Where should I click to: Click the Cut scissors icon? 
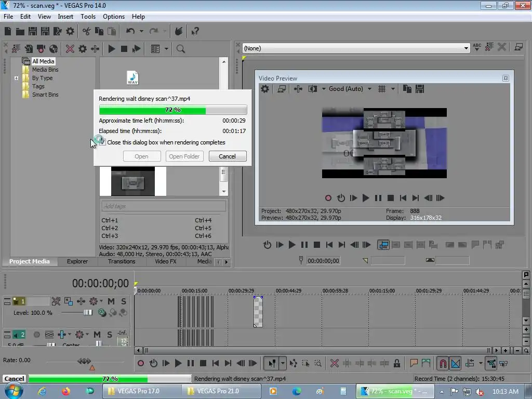click(87, 32)
